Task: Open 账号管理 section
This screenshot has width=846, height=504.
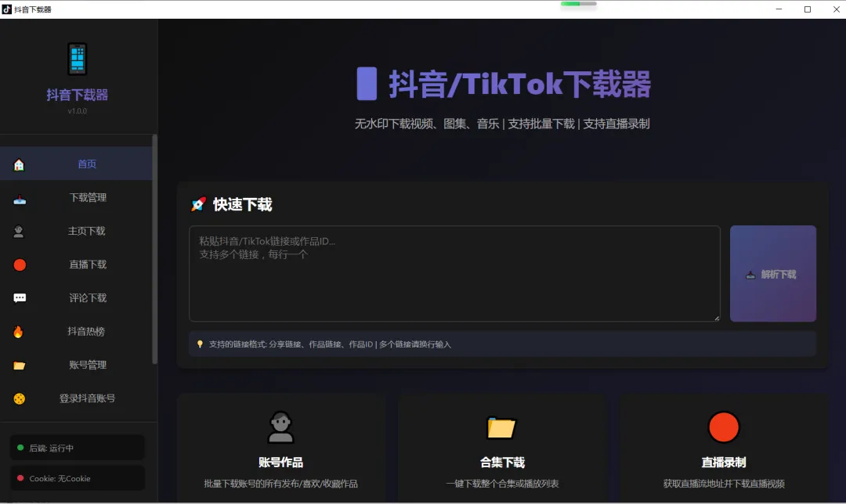Action: coord(76,365)
